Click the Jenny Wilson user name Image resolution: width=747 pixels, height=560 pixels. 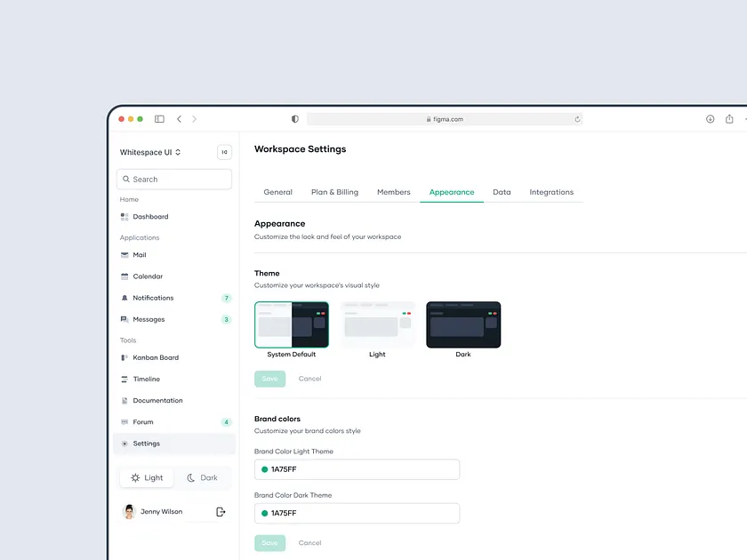(x=161, y=511)
